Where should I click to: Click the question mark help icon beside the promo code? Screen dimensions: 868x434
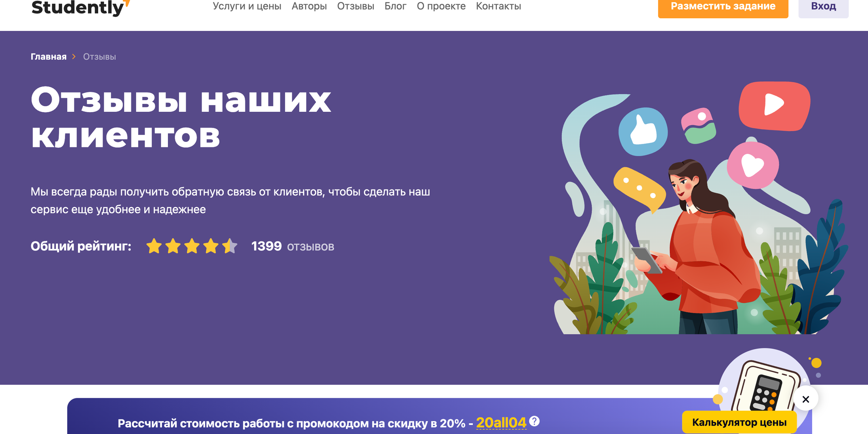534,421
